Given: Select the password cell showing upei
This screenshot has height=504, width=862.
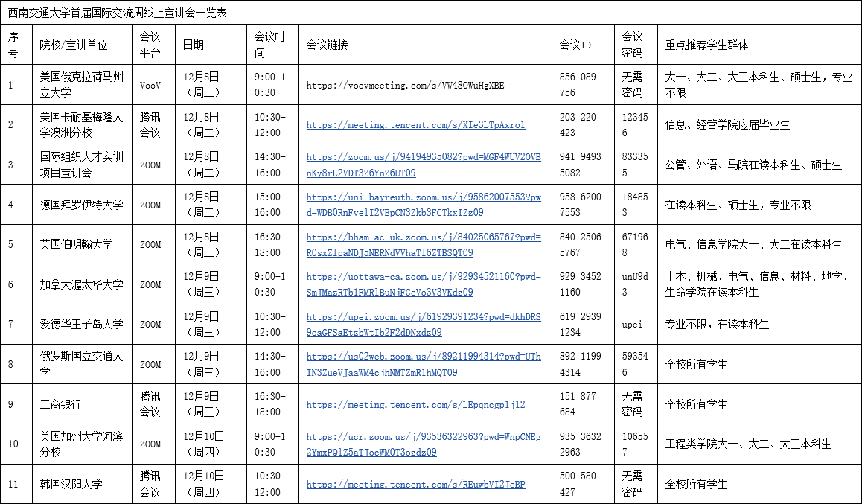Looking at the screenshot, I should [x=632, y=325].
